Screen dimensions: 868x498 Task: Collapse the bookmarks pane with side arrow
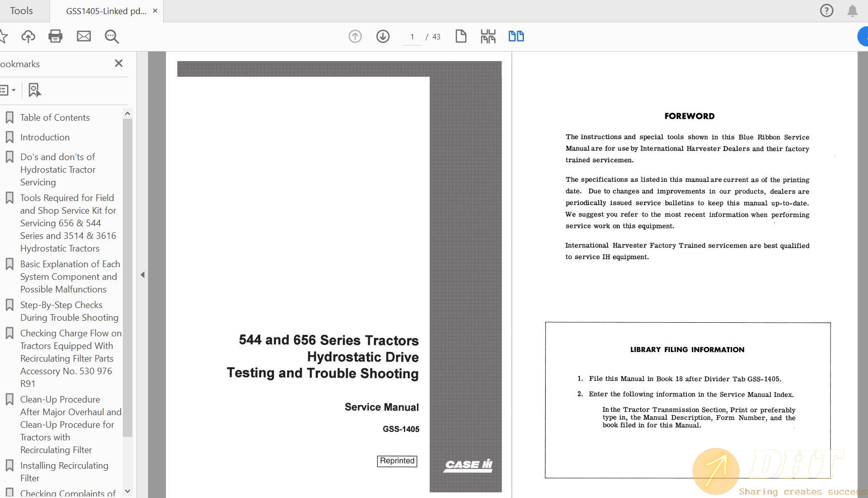point(142,275)
